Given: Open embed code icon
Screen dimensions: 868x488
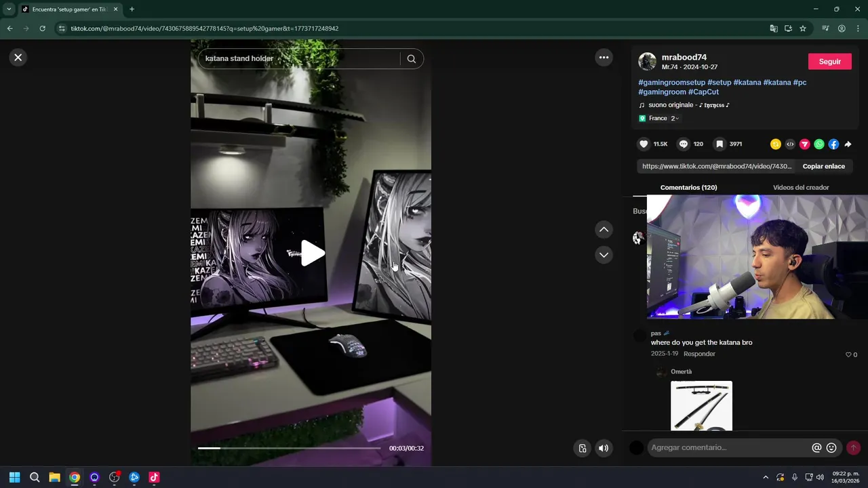Looking at the screenshot, I should (790, 144).
